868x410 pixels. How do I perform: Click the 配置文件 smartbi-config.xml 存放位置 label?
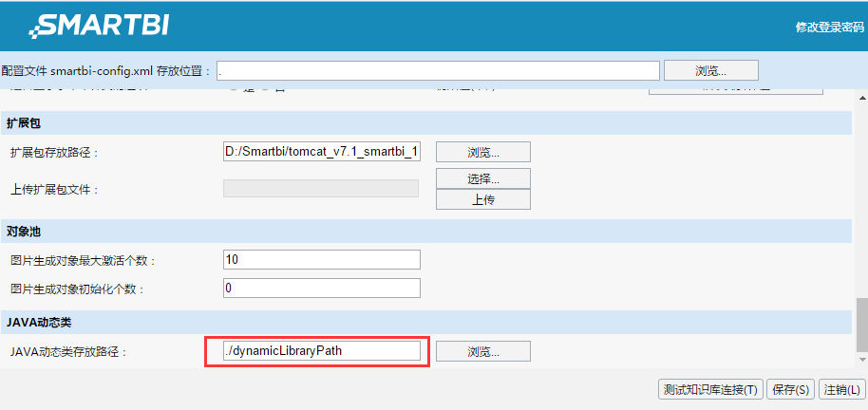point(106,71)
